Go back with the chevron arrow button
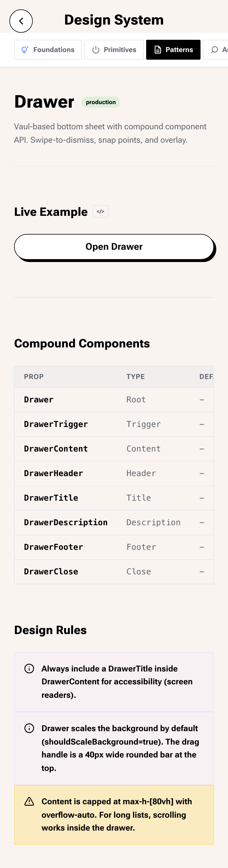This screenshot has width=228, height=868. [x=21, y=21]
